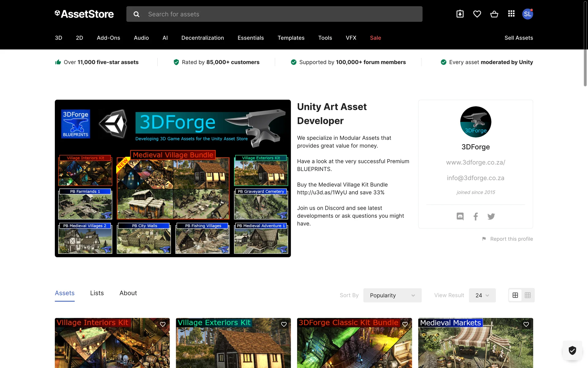Open the shopping cart basket icon

point(494,14)
